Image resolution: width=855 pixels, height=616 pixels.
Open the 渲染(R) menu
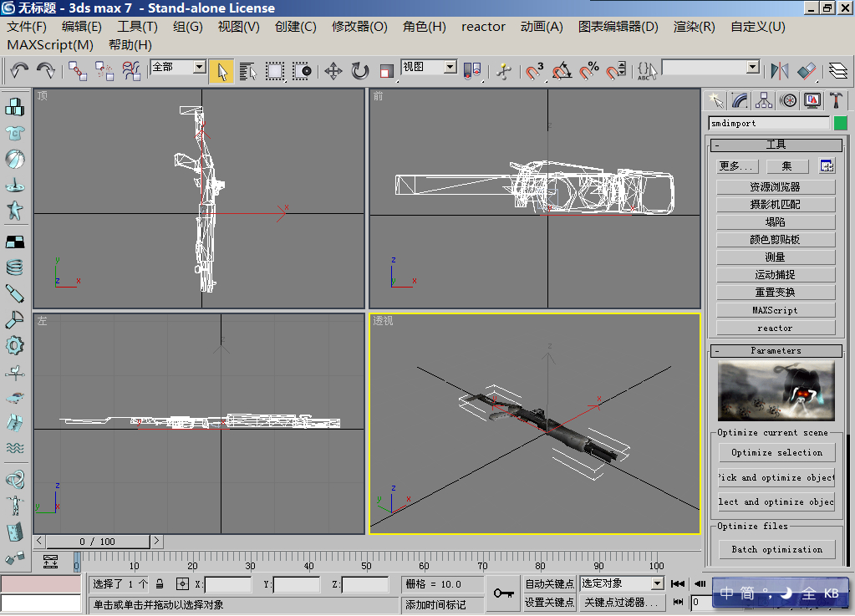(694, 27)
